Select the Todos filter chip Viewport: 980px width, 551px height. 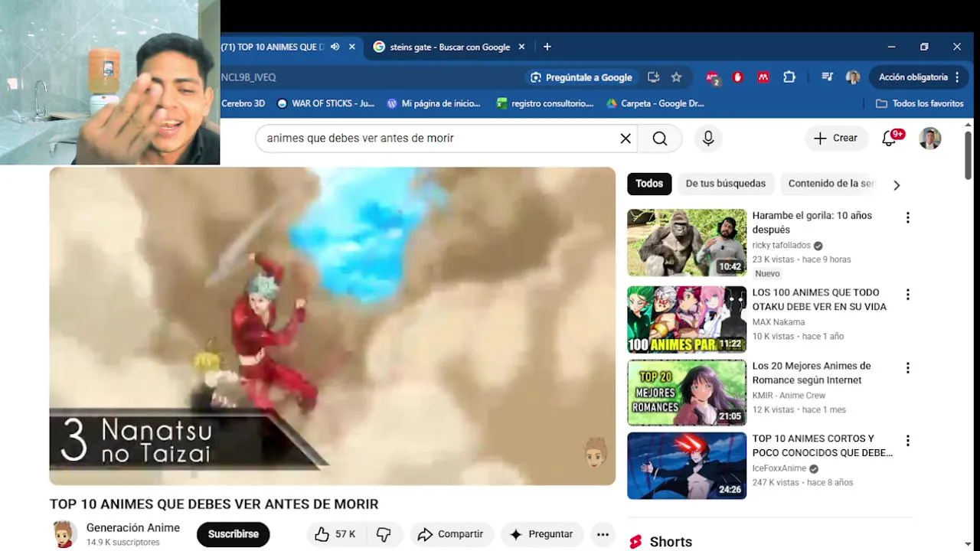coord(649,184)
